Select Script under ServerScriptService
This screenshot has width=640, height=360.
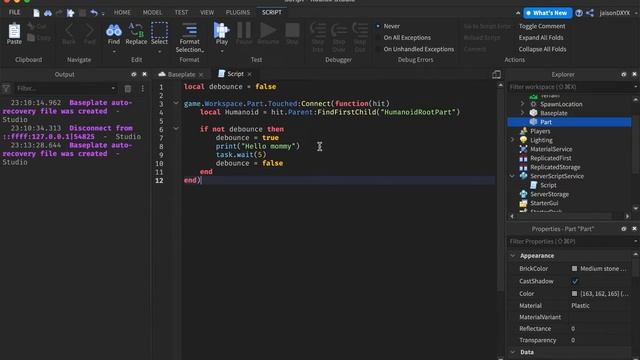tap(548, 185)
